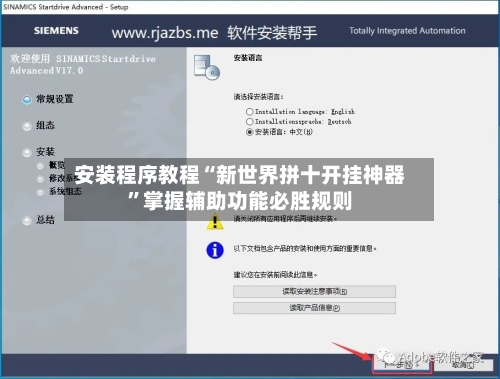Screen dimensions: 500x379
Task: Click the setup disc and computer icon
Action: coord(207,67)
